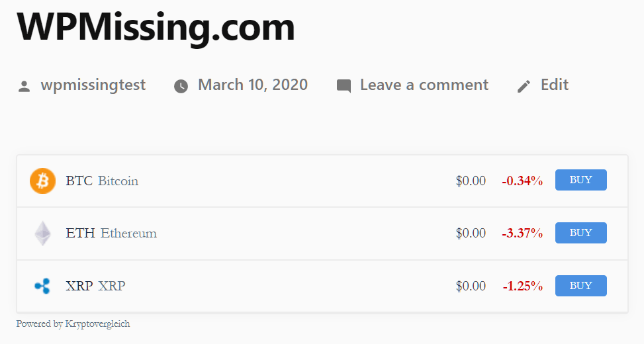Click the orange Bitcoin logo icon

tap(43, 181)
